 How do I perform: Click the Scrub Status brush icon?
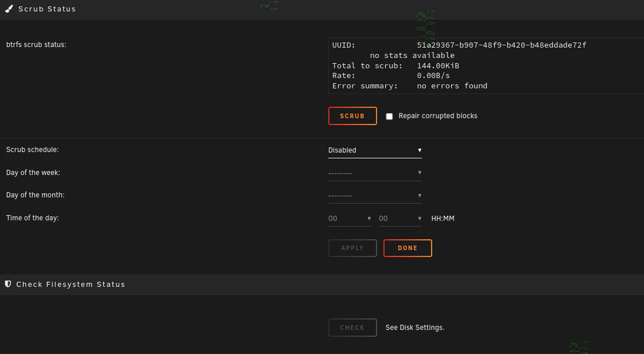click(9, 8)
